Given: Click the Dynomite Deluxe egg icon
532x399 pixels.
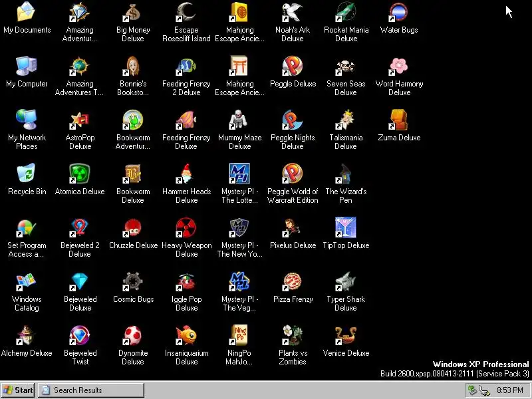Looking at the screenshot, I should point(133,335).
